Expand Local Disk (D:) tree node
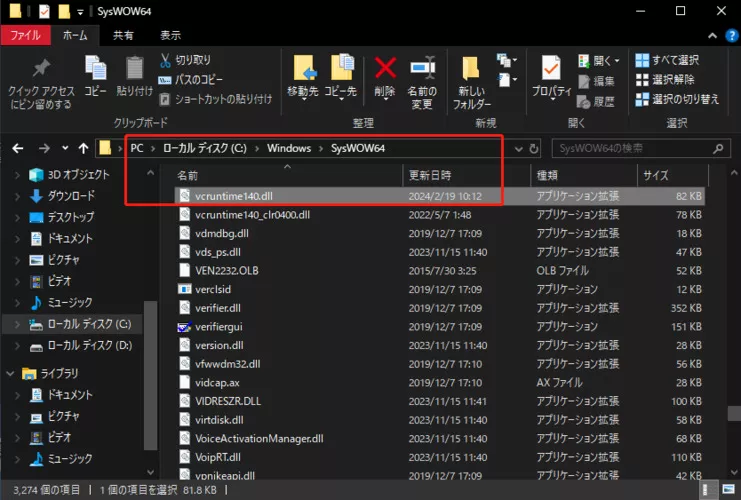Image resolution: width=741 pixels, height=500 pixels. tap(17, 345)
